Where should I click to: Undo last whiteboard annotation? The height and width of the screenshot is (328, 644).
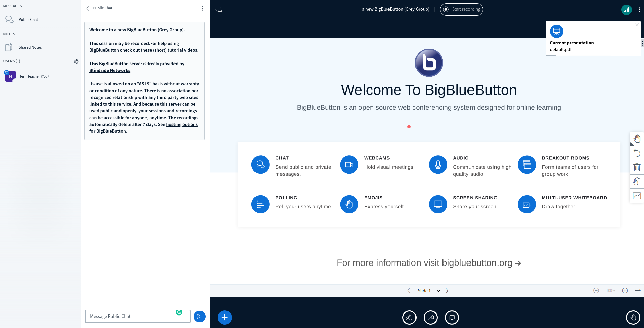tap(637, 153)
